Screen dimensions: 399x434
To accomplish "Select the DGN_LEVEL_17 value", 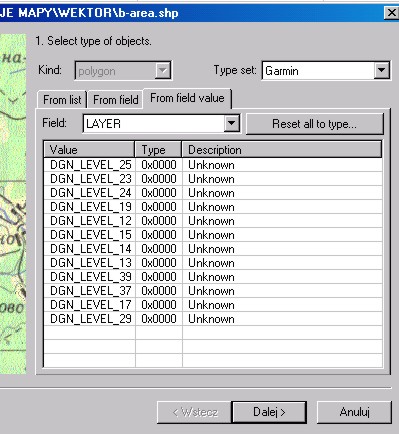I will [x=91, y=305].
